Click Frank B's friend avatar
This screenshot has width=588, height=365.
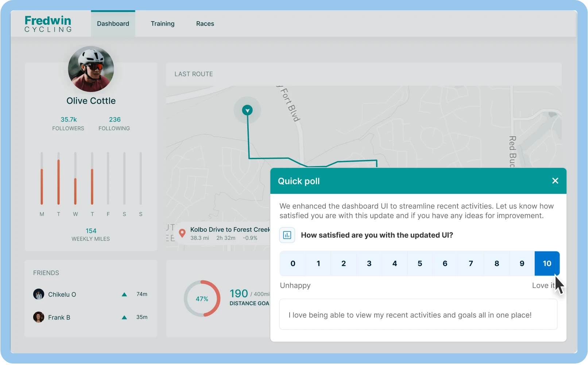click(x=39, y=317)
